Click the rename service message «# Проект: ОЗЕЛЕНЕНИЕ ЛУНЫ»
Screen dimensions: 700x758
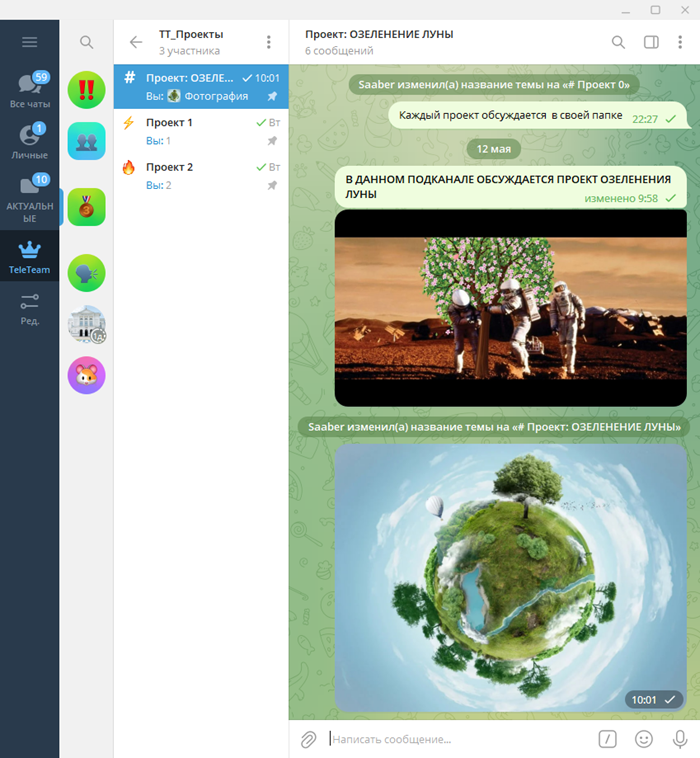494,427
